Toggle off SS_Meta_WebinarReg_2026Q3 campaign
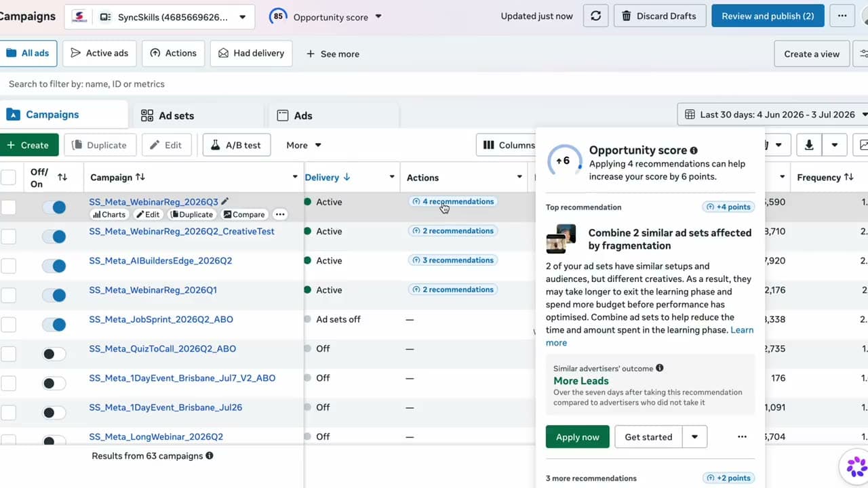 tap(54, 207)
